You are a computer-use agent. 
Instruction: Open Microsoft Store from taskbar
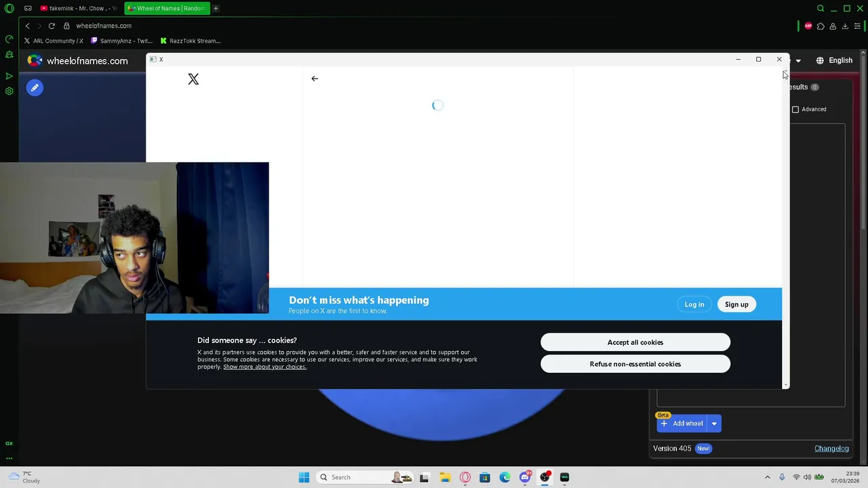click(x=485, y=477)
